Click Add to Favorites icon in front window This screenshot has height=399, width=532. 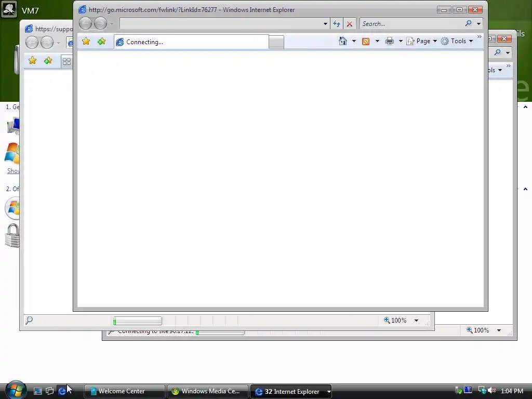101,42
